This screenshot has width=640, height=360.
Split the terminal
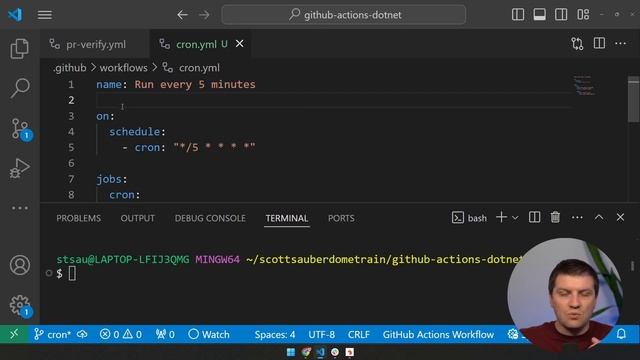pos(534,217)
